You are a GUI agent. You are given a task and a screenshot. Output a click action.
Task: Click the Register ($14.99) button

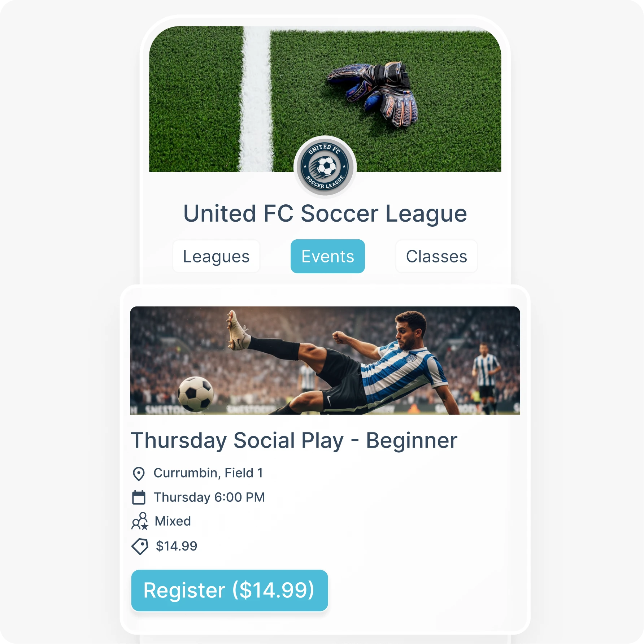[x=230, y=591]
